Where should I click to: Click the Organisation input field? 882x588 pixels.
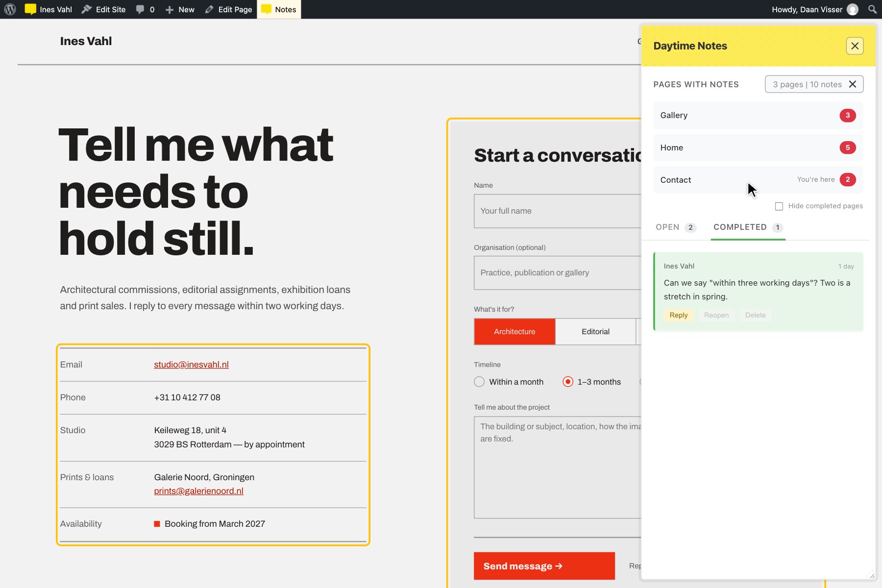click(557, 273)
